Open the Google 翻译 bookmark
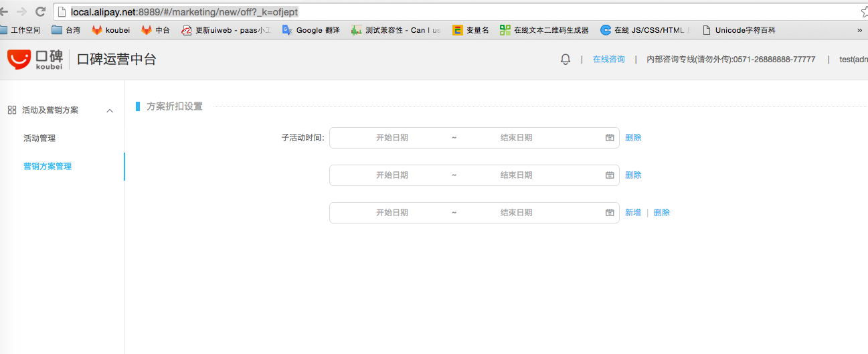This screenshot has height=354, width=868. [311, 30]
